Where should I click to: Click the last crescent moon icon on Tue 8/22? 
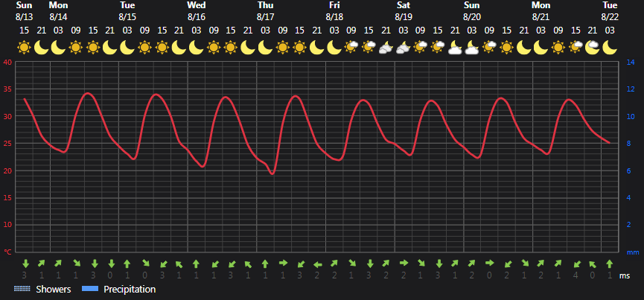[x=610, y=48]
